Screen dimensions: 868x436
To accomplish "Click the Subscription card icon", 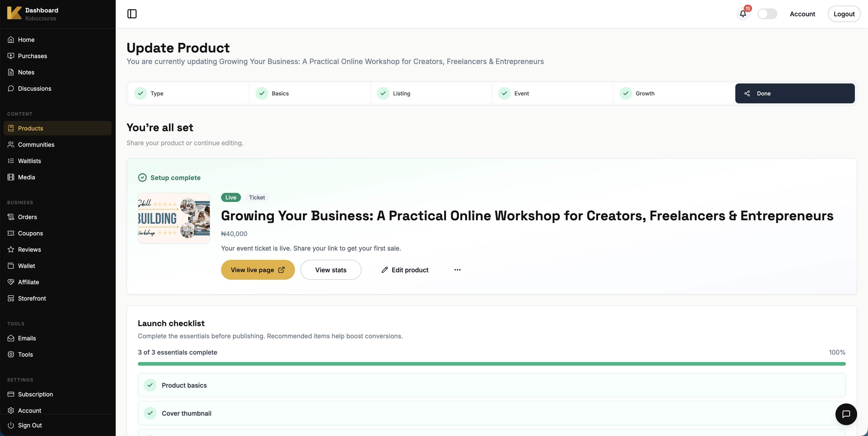I will (x=11, y=394).
